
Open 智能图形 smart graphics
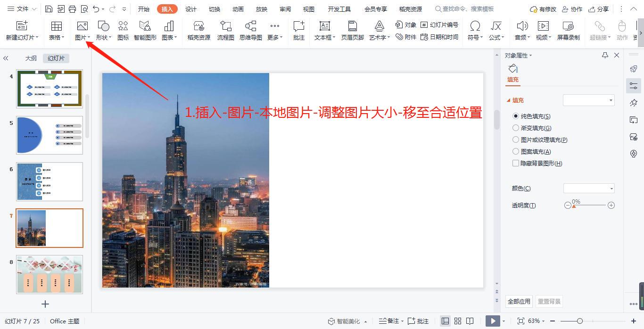pos(145,31)
